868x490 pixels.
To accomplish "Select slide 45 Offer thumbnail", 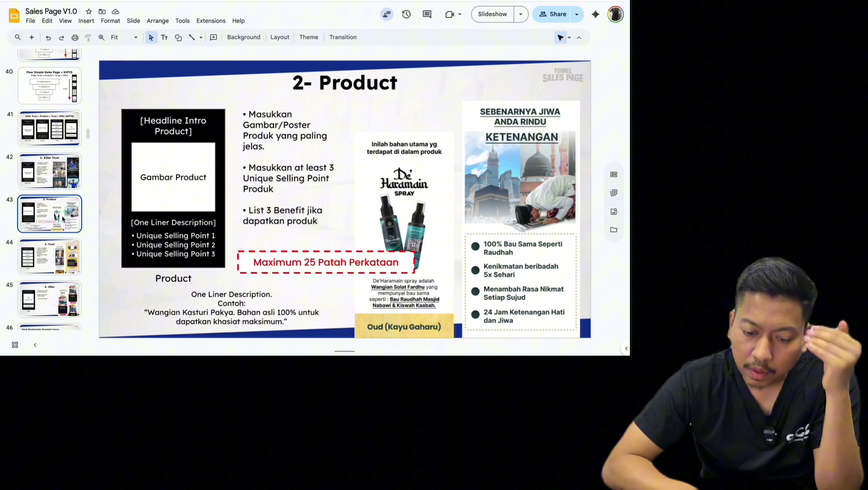I will point(49,299).
